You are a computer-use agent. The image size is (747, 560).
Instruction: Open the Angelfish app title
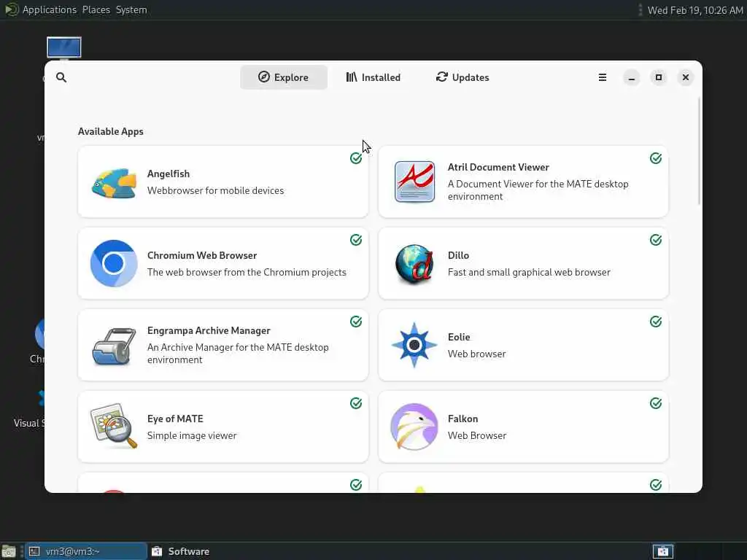[x=169, y=174]
